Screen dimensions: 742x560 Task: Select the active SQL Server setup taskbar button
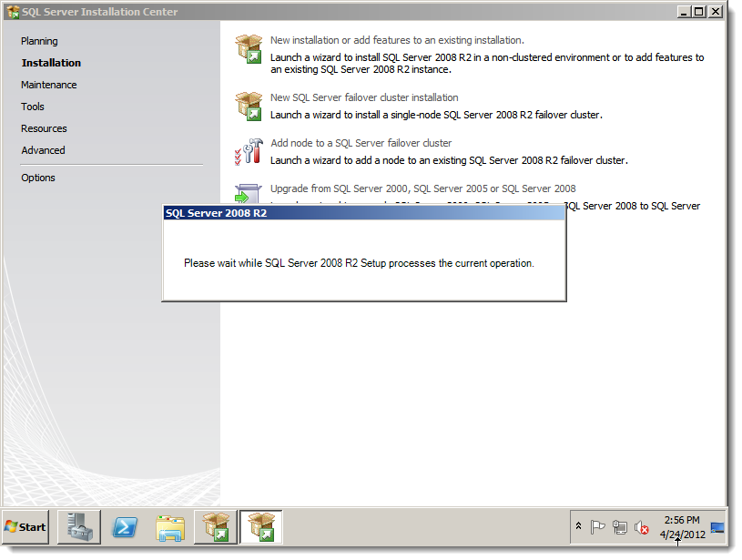260,527
